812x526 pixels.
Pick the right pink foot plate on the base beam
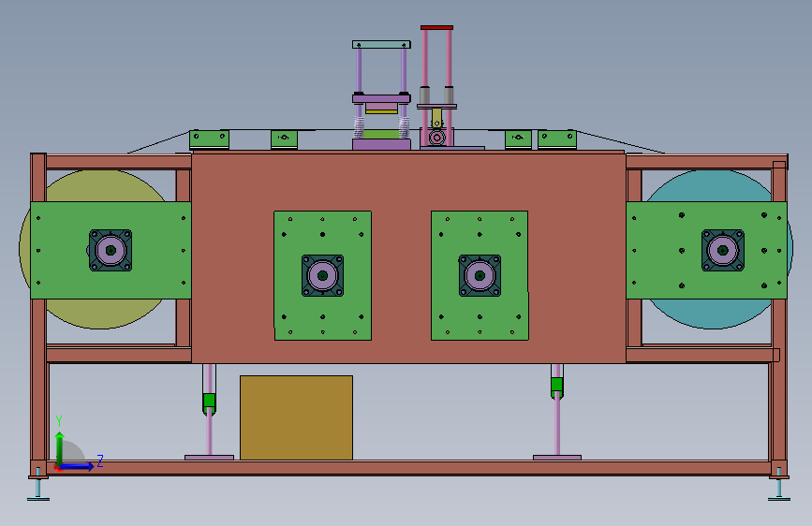[x=557, y=458]
